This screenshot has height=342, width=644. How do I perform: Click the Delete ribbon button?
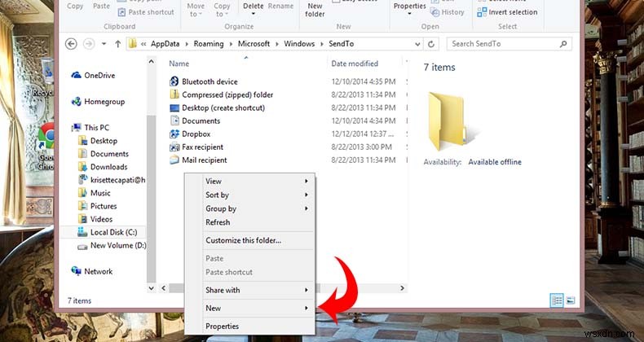253,9
